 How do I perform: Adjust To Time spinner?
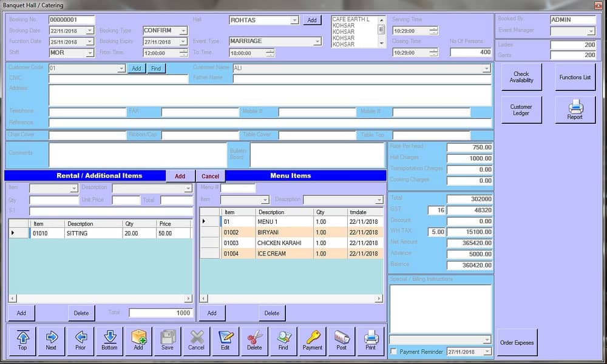[x=270, y=53]
